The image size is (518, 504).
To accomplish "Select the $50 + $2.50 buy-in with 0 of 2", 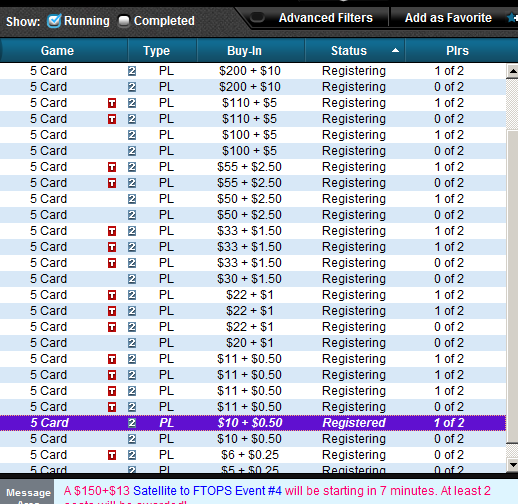I will [250, 215].
